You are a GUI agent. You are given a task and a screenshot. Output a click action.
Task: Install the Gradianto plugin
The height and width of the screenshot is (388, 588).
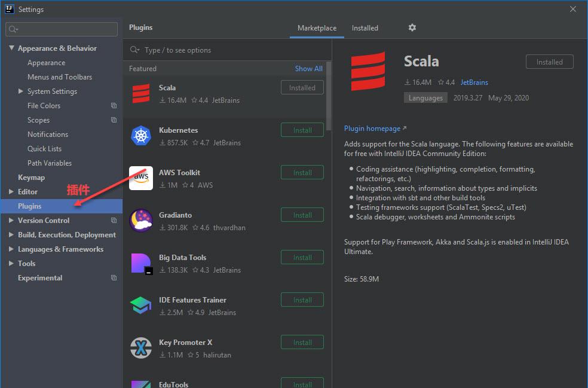point(302,215)
